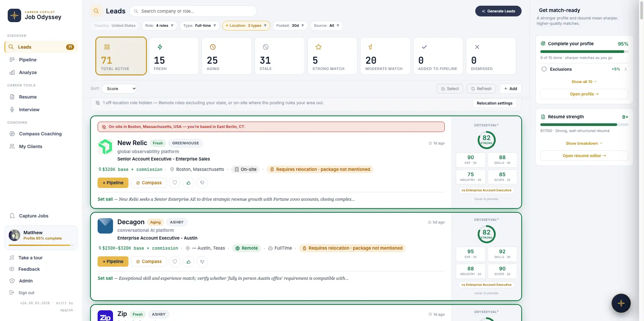Thumbs up the Decagon lead
Viewport: 644px width, 321px height.
189,261
